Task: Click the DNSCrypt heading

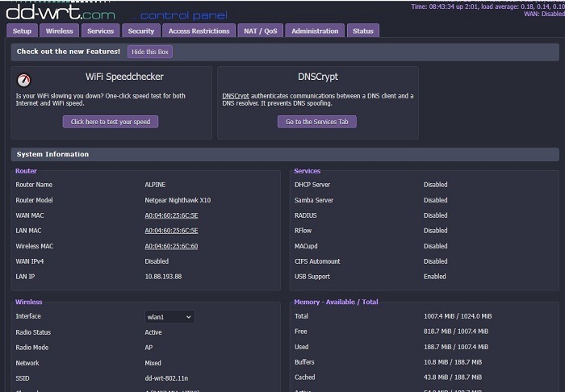Action: click(x=318, y=77)
